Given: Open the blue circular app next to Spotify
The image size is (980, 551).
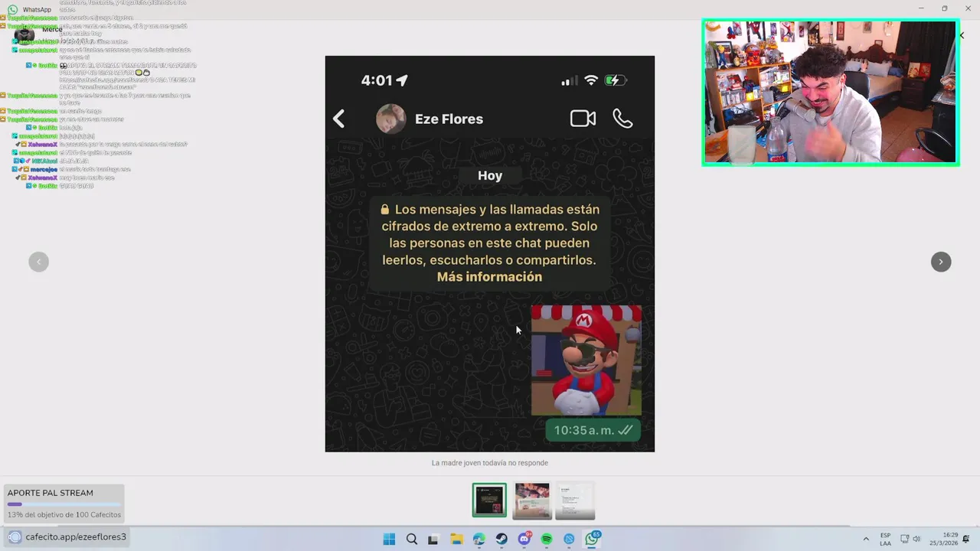Looking at the screenshot, I should pos(569,539).
